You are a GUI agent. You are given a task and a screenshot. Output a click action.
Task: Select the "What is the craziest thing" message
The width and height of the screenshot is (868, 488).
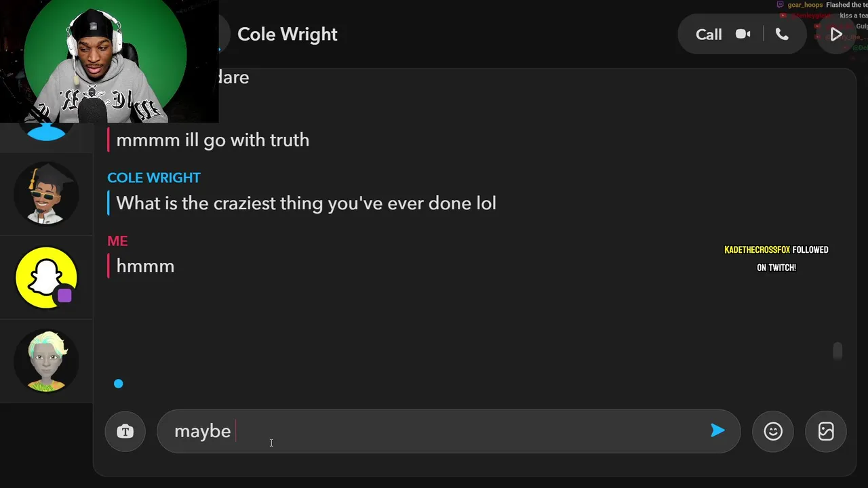tap(306, 203)
